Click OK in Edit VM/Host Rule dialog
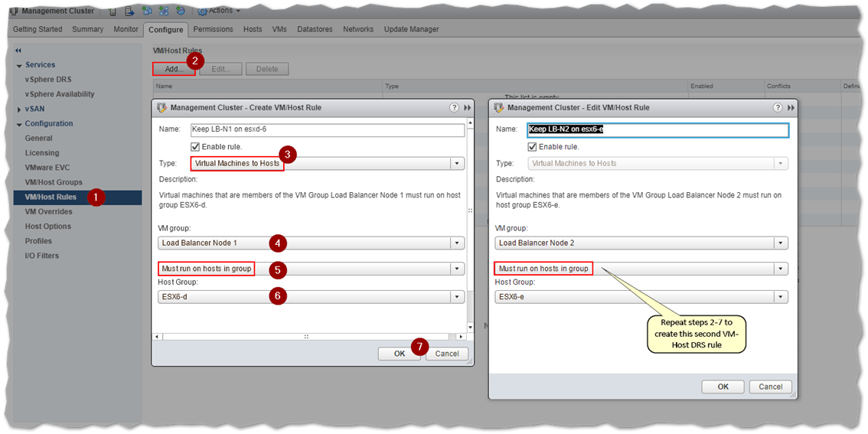 723,387
